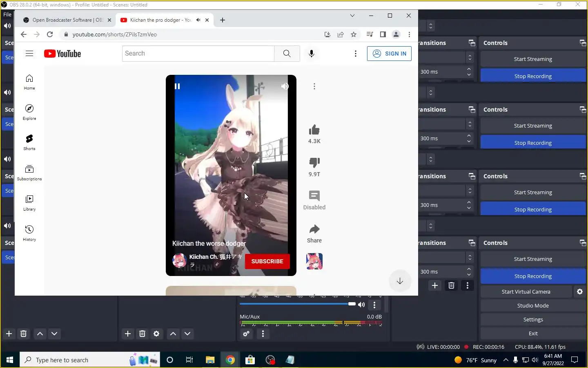588x368 pixels.
Task: Open Chrome side panel
Action: click(x=383, y=34)
